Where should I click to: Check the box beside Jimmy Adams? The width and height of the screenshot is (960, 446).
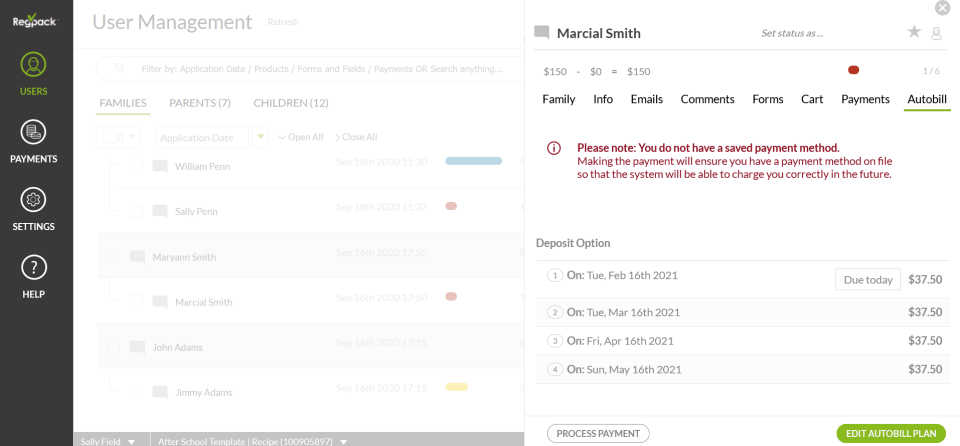136,392
